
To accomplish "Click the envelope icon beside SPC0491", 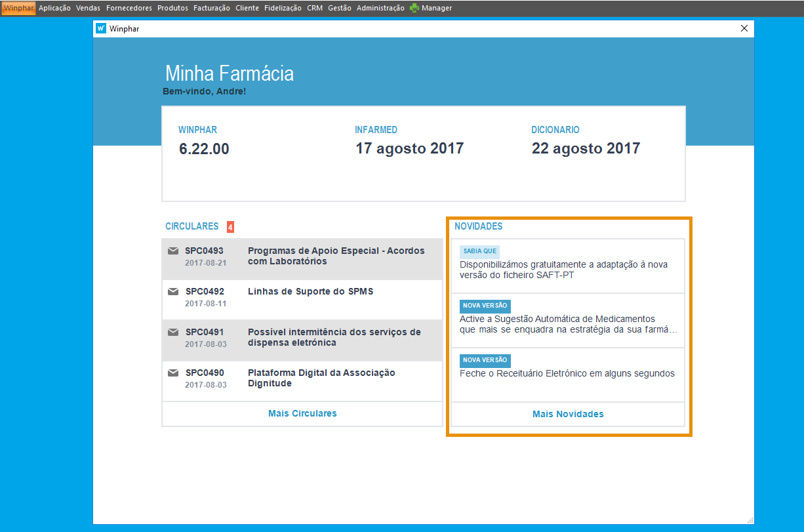I will pyautogui.click(x=173, y=332).
